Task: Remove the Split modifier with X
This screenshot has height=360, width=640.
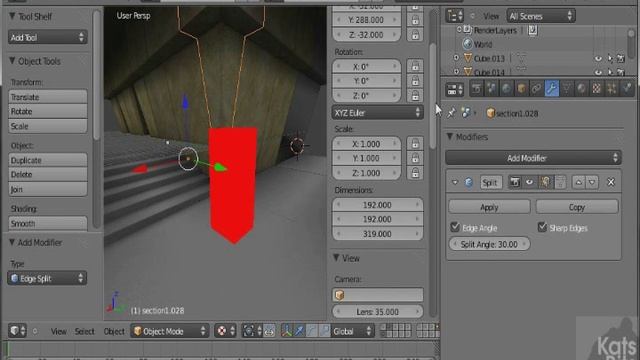Action: coord(611,182)
